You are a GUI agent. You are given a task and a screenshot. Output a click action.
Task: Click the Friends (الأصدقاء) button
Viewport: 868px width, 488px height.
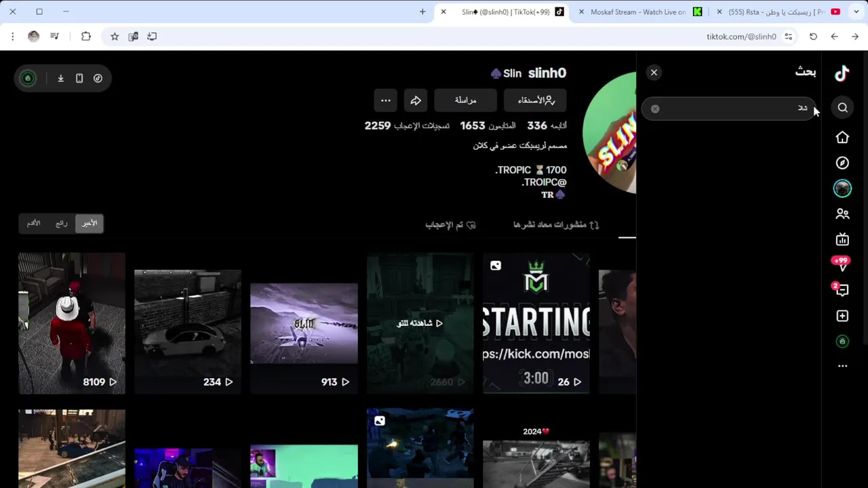click(x=536, y=100)
